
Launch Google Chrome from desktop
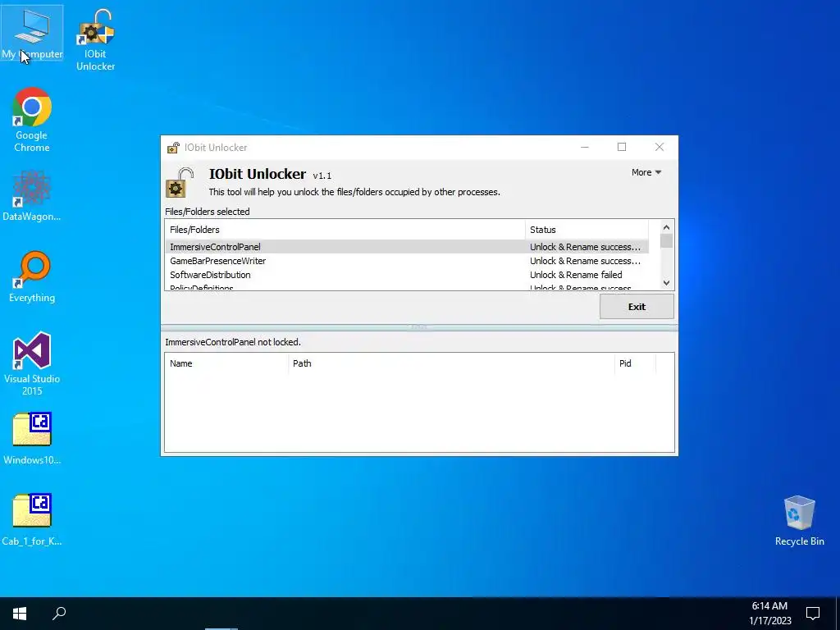(x=32, y=120)
